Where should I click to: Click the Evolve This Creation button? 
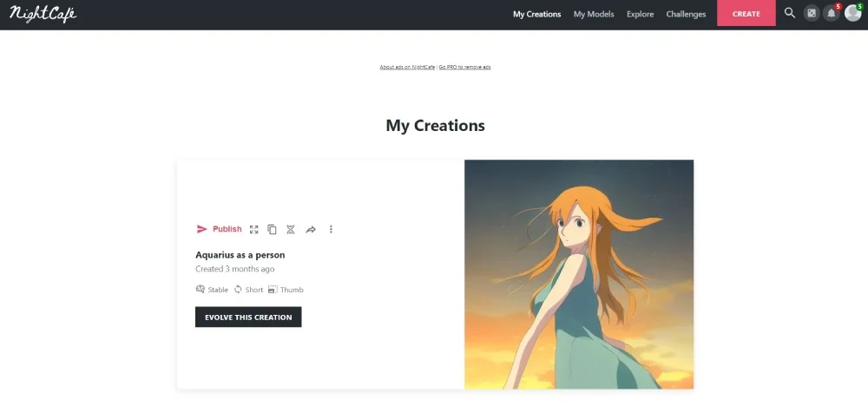coord(248,317)
